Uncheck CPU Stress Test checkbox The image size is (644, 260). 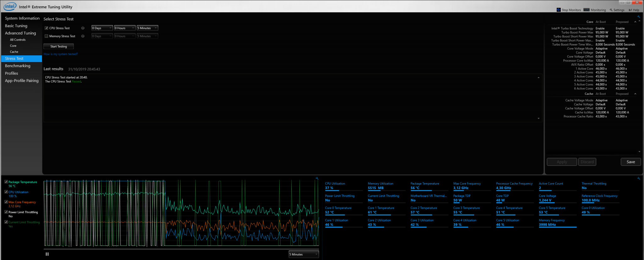[x=47, y=28]
